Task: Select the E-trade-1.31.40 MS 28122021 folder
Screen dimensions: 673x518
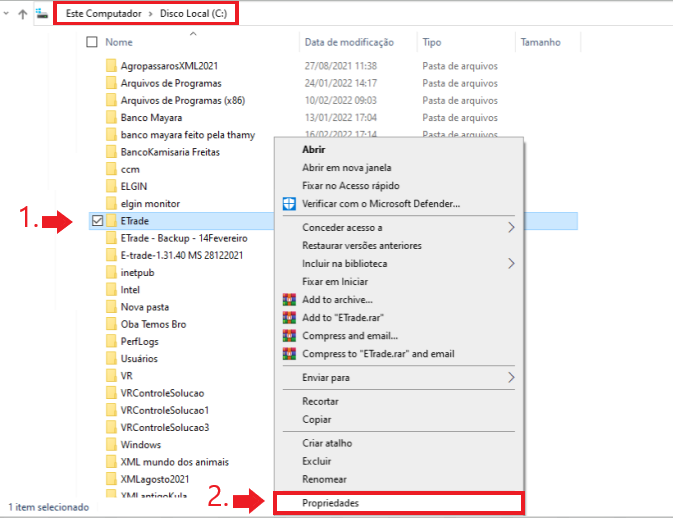Action: 182,255
